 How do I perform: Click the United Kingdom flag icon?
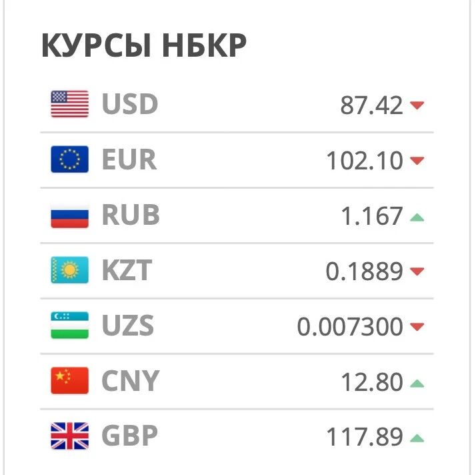69,436
